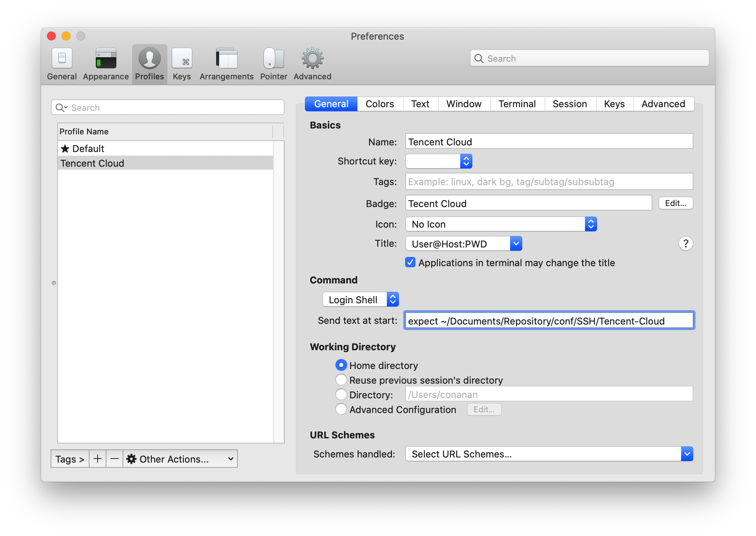Click the Tags input field
This screenshot has width=756, height=536.
(549, 182)
